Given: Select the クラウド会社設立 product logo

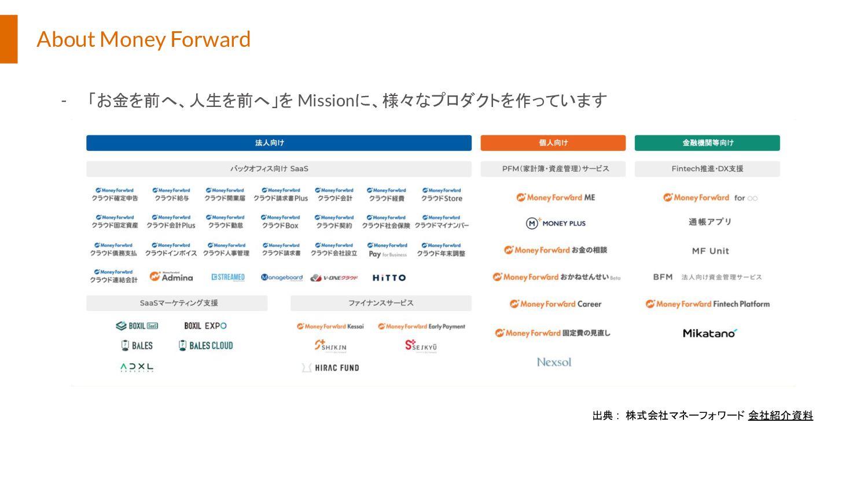Looking at the screenshot, I should (334, 249).
